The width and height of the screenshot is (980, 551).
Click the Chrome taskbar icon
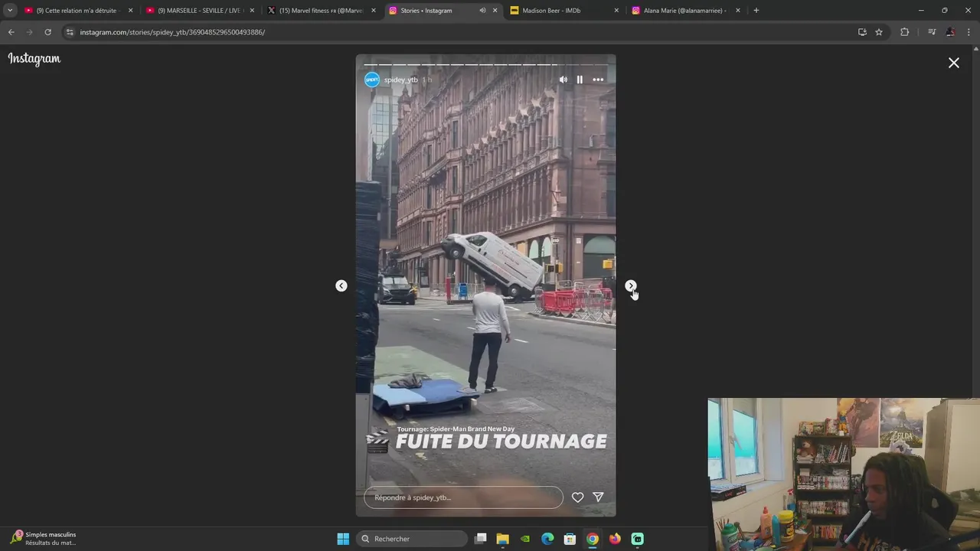[x=593, y=539]
